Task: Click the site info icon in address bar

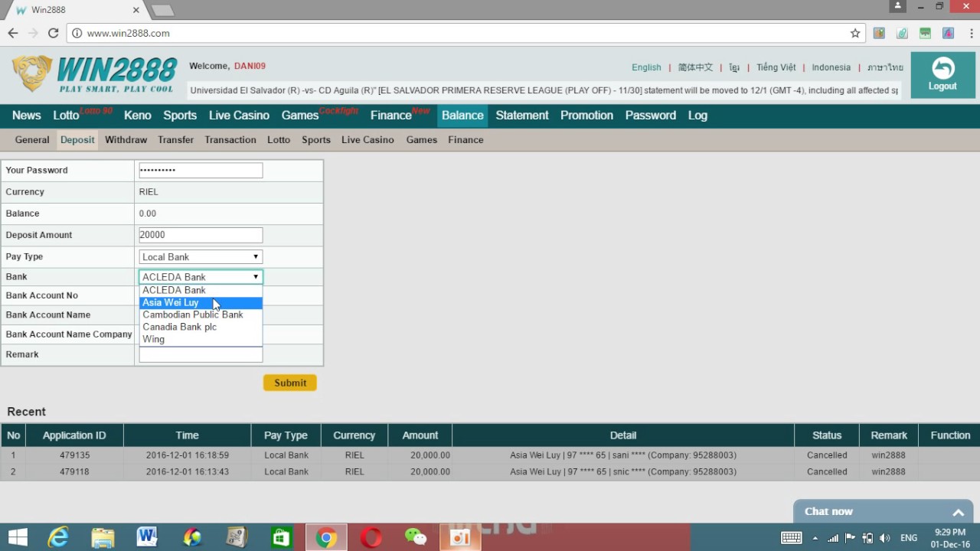Action: pos(77,33)
